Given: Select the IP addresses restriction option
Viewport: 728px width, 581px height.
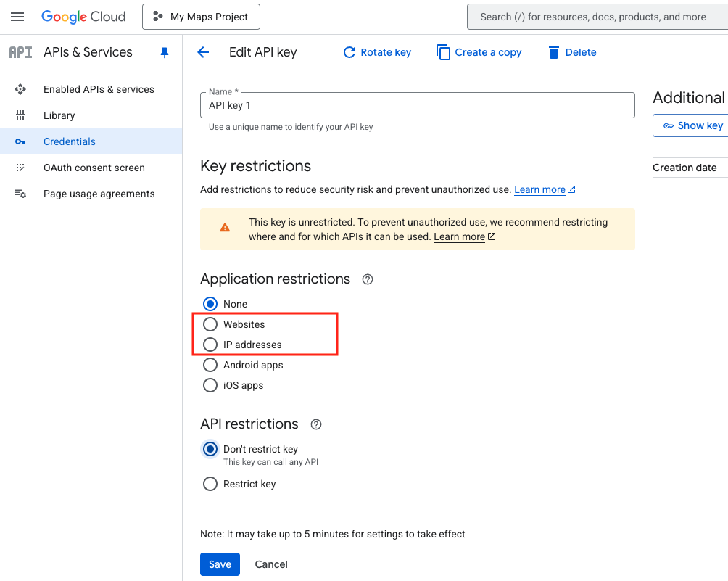Looking at the screenshot, I should pyautogui.click(x=210, y=345).
